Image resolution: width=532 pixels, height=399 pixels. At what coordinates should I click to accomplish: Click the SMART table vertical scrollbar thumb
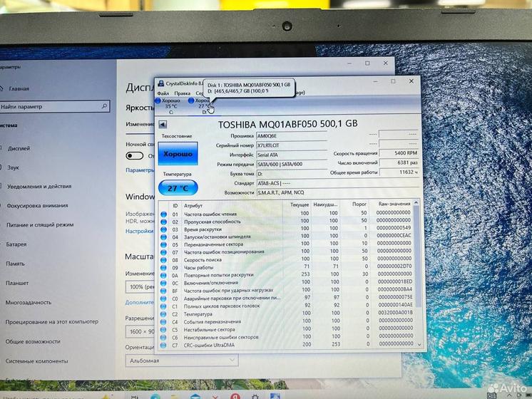418,256
